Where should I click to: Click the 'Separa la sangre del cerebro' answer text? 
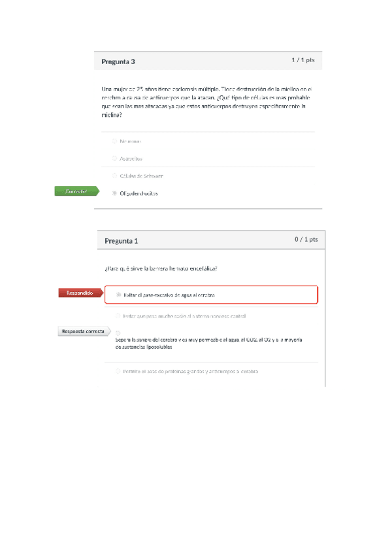pyautogui.click(x=208, y=344)
